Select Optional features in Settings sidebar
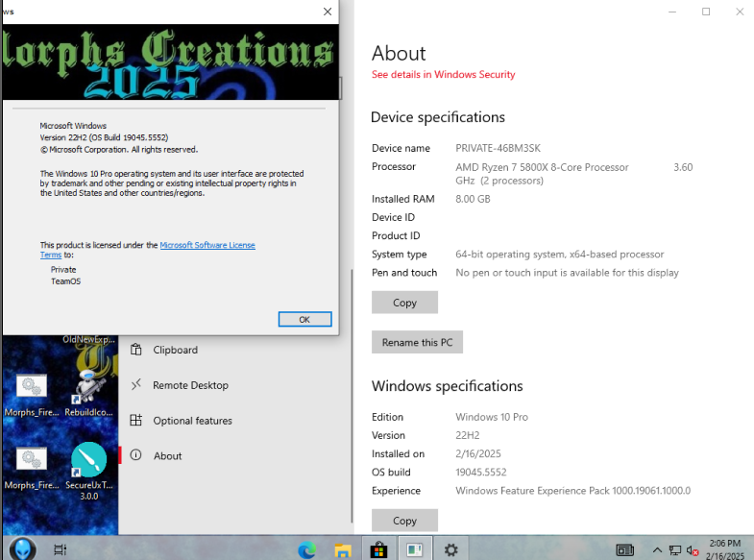 click(x=235, y=421)
